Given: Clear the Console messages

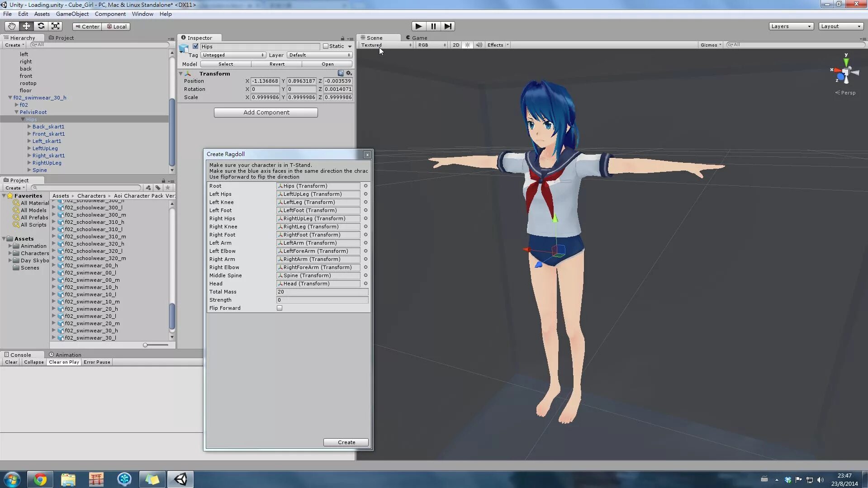Looking at the screenshot, I should click(11, 362).
